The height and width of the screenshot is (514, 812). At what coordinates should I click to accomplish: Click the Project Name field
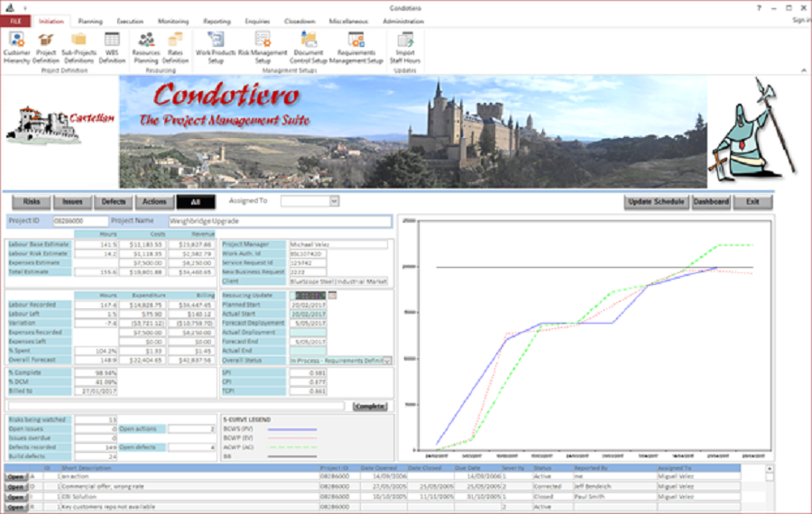point(280,221)
